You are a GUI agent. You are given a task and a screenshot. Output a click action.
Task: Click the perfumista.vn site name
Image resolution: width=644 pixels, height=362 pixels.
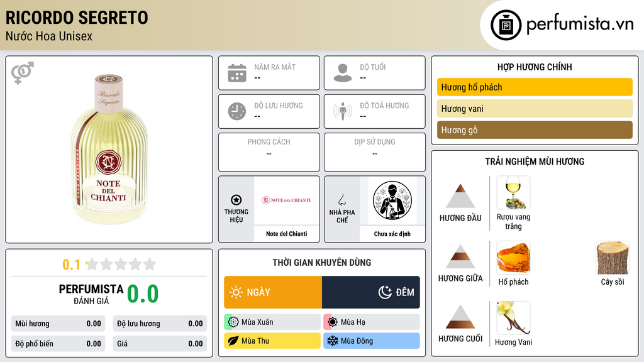click(x=580, y=25)
